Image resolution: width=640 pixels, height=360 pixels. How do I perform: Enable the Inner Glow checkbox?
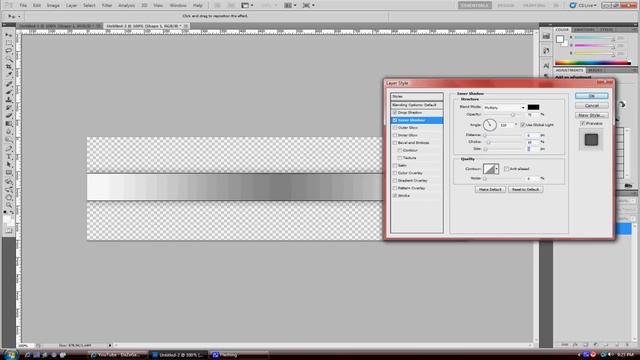(x=395, y=135)
